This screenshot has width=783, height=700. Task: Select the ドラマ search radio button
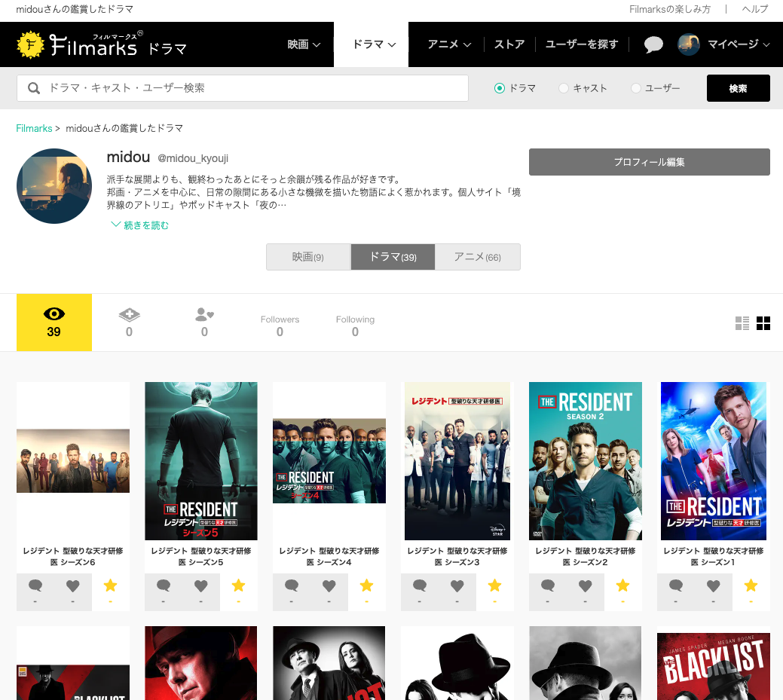coord(500,88)
